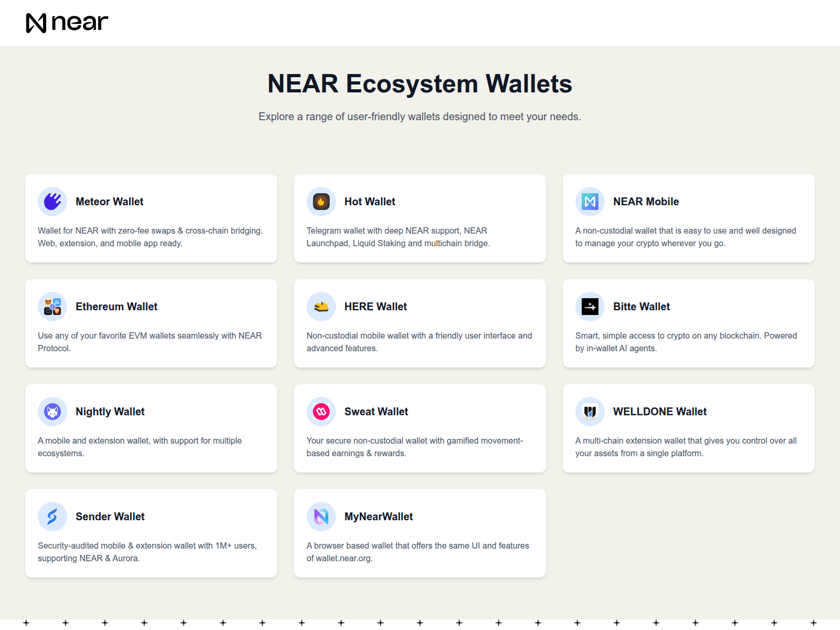Click the NEAR Mobile icon

[x=590, y=202]
